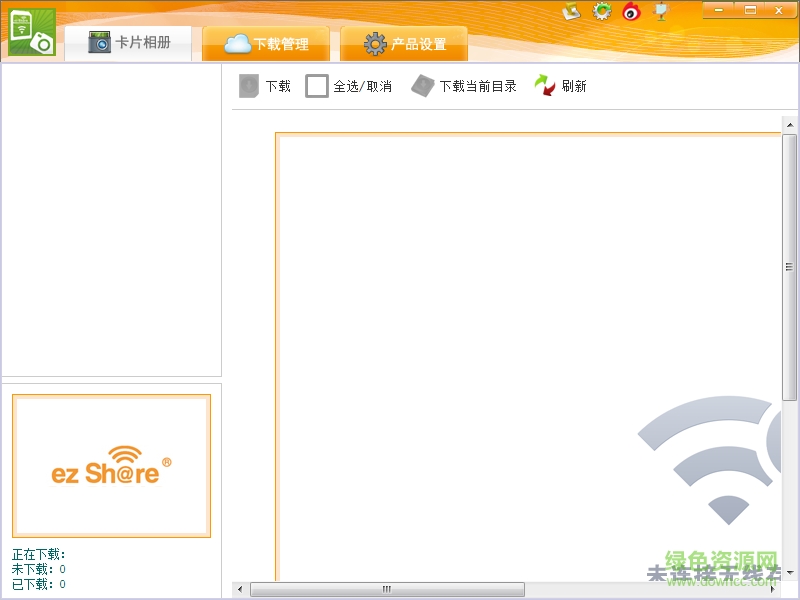Click the cloud icon on 下载管理 tab
The width and height of the screenshot is (800, 600).
coord(236,44)
